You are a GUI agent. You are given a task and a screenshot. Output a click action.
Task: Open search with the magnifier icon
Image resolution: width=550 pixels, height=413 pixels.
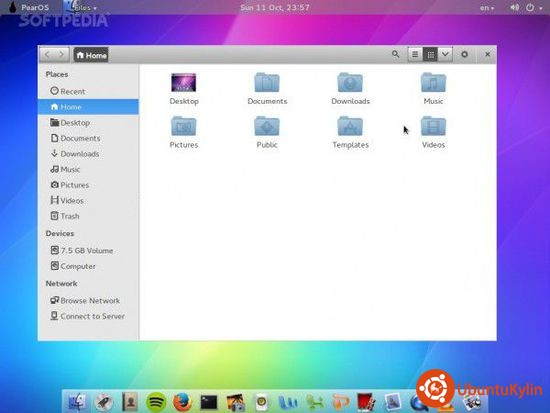[395, 54]
